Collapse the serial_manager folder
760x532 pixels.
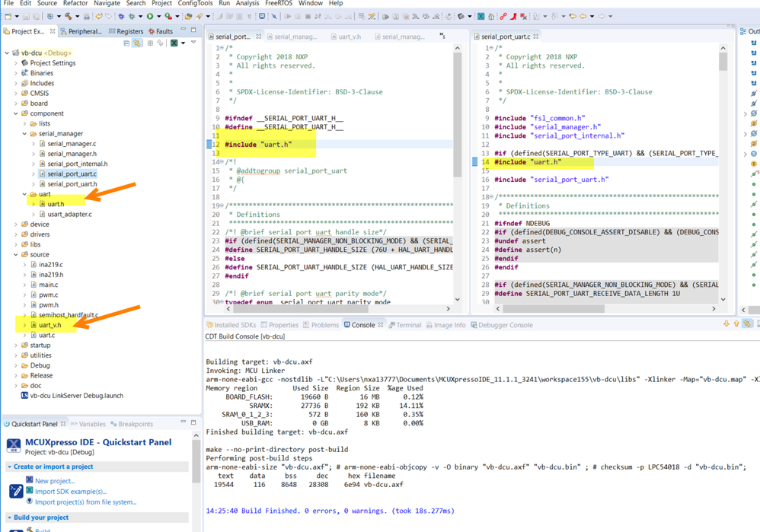[x=24, y=133]
